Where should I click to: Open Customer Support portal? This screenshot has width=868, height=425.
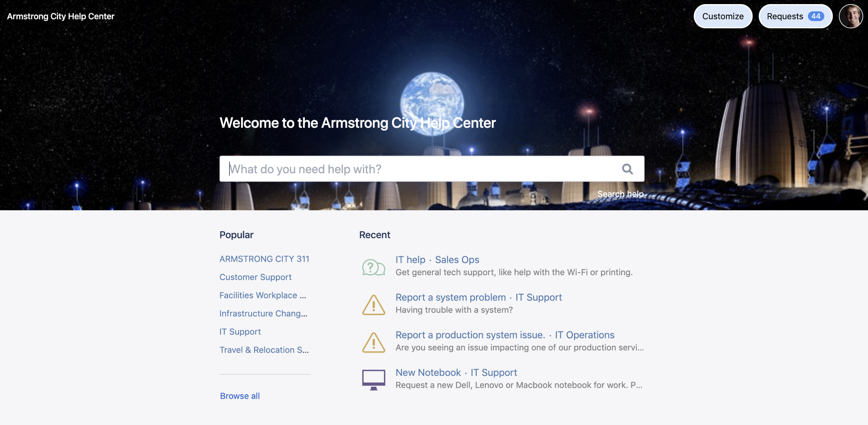[255, 277]
